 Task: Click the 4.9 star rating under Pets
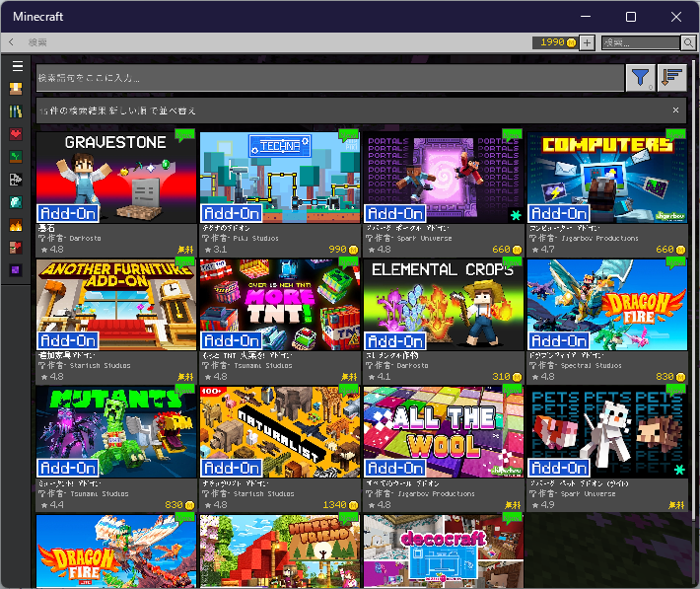[x=543, y=505]
